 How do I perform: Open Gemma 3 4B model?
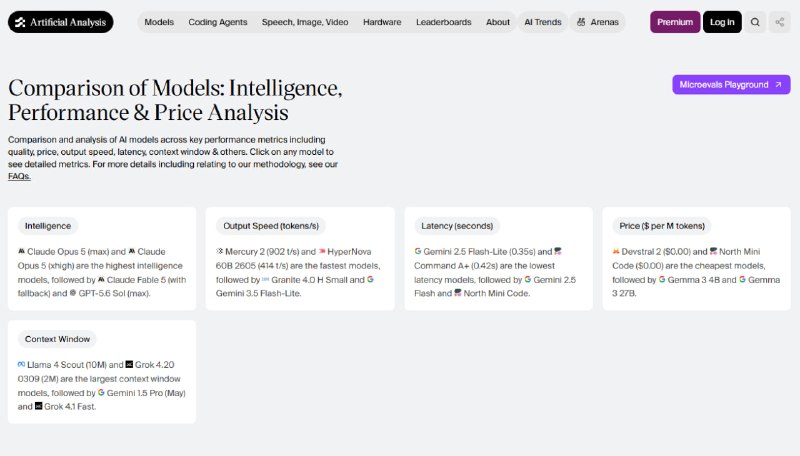coord(694,280)
